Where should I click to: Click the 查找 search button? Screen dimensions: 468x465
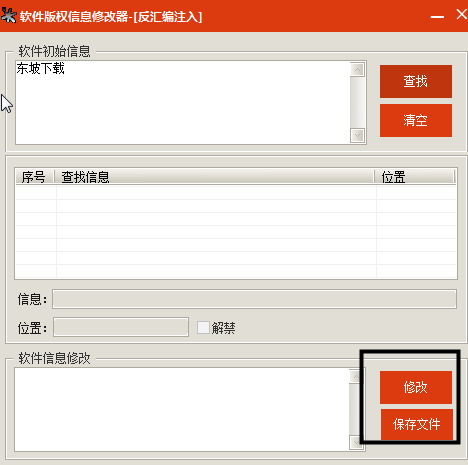(x=416, y=81)
